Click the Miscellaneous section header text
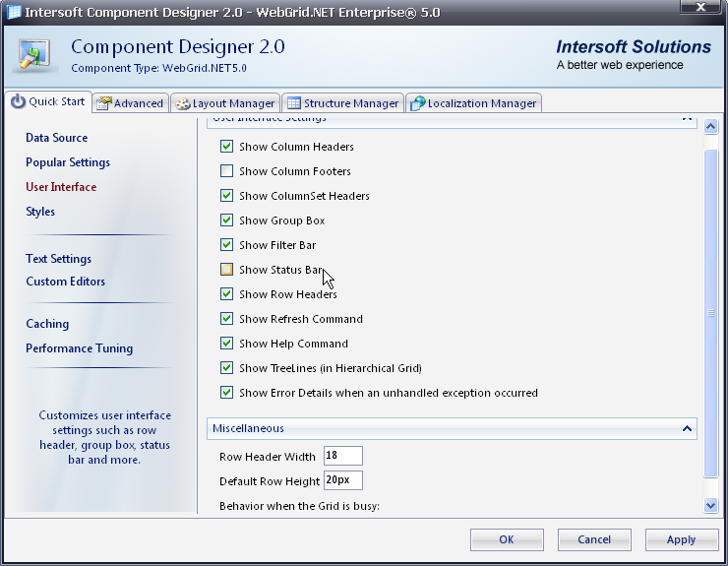This screenshot has height=566, width=728. pos(248,428)
